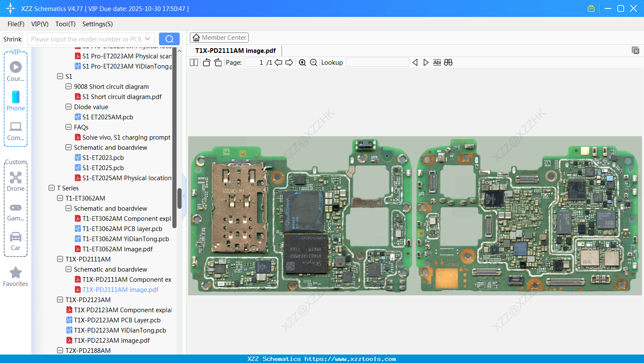Screen dimensions: 644x363
Task: Click the Shrink button
Action: click(x=12, y=39)
